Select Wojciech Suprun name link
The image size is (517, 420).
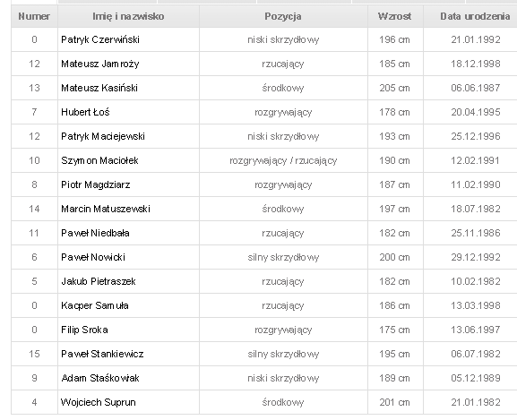pos(99,402)
